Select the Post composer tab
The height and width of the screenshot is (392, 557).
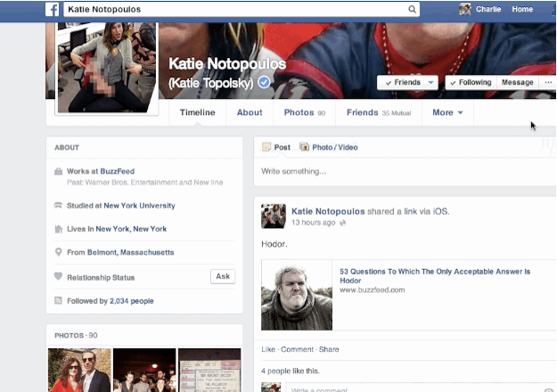coord(276,147)
